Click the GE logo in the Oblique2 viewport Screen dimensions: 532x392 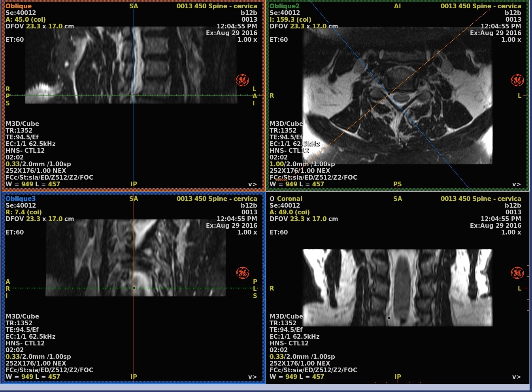(x=517, y=80)
